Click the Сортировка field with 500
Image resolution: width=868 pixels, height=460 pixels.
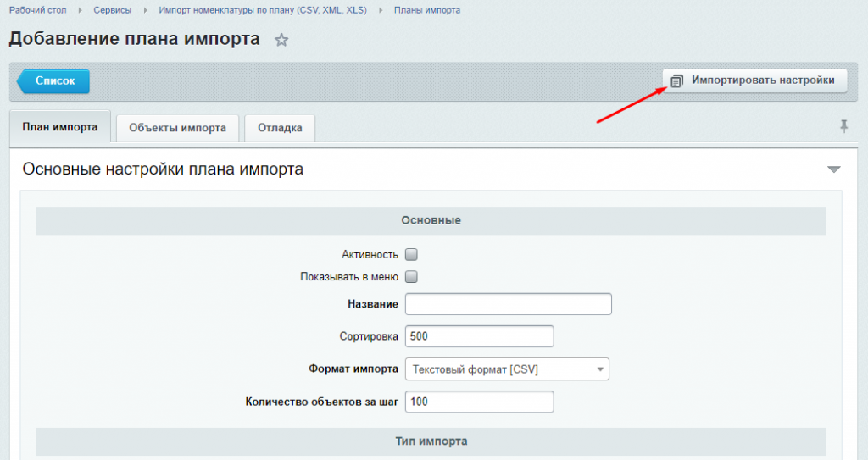480,336
